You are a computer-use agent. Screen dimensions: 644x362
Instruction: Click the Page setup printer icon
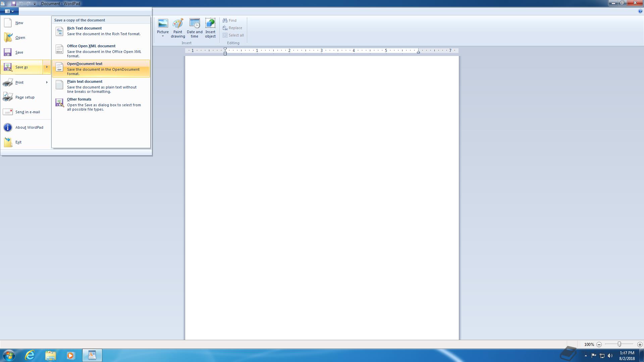coord(8,97)
